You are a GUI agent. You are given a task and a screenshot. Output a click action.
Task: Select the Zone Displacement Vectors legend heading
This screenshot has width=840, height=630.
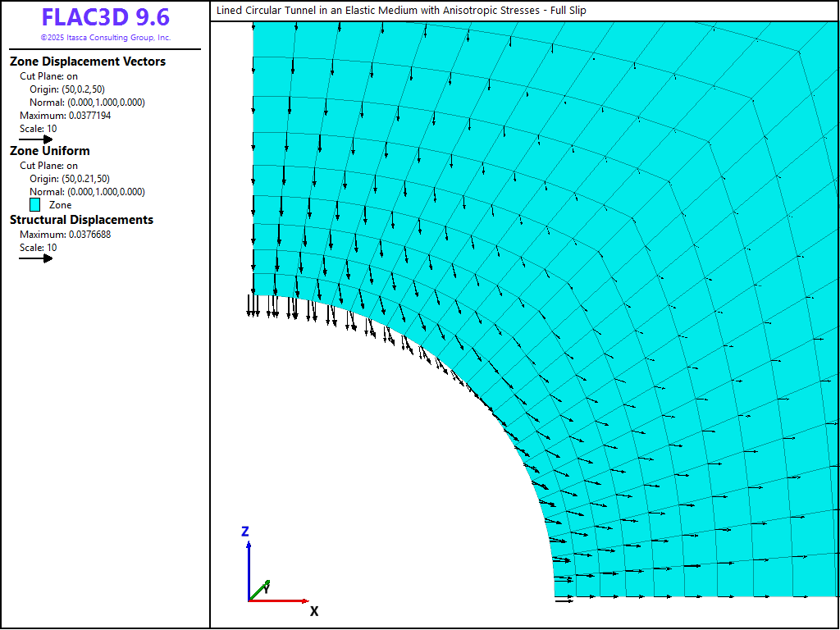(88, 62)
